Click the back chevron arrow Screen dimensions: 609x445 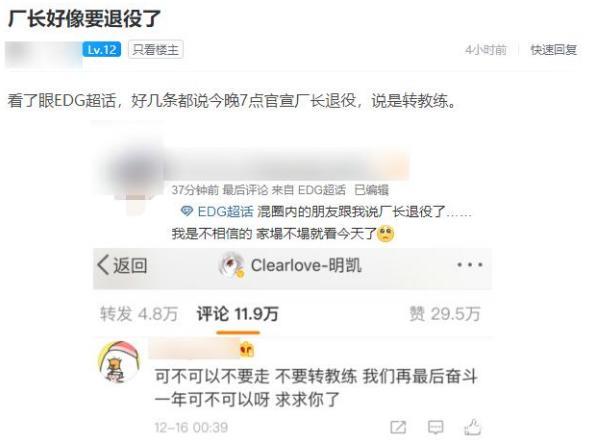tap(103, 265)
